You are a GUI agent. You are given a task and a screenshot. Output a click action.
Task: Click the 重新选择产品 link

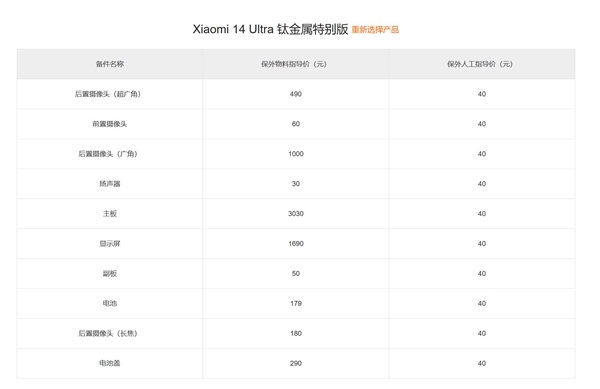coord(375,30)
